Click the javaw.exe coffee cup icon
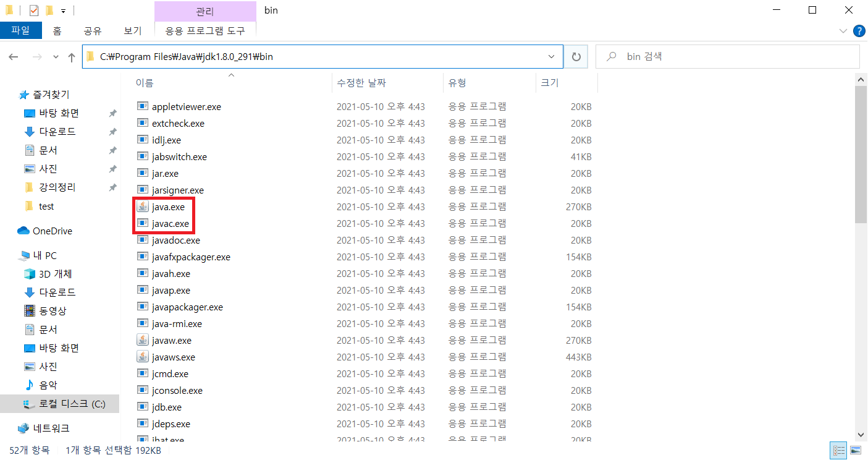This screenshot has height=460, width=868. click(x=143, y=340)
